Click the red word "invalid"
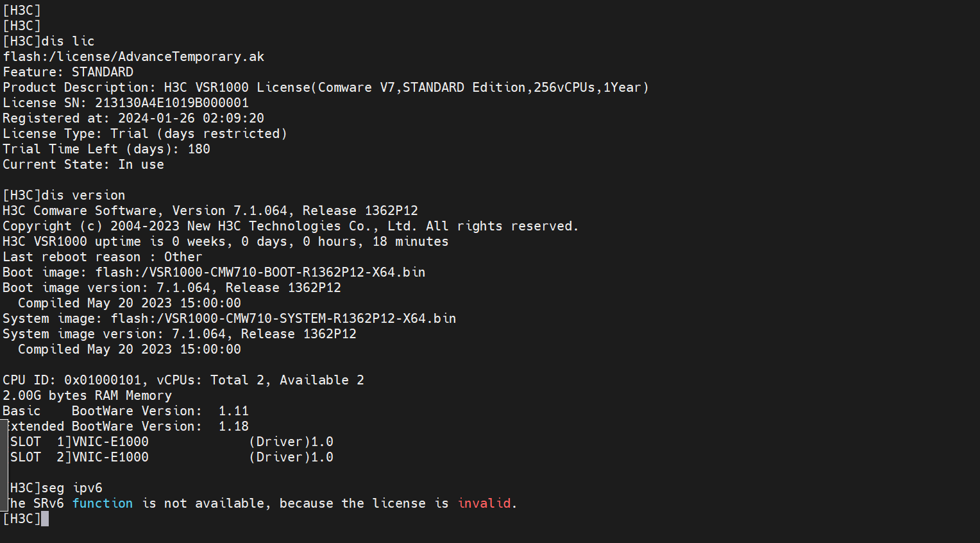This screenshot has width=980, height=543. click(x=484, y=503)
